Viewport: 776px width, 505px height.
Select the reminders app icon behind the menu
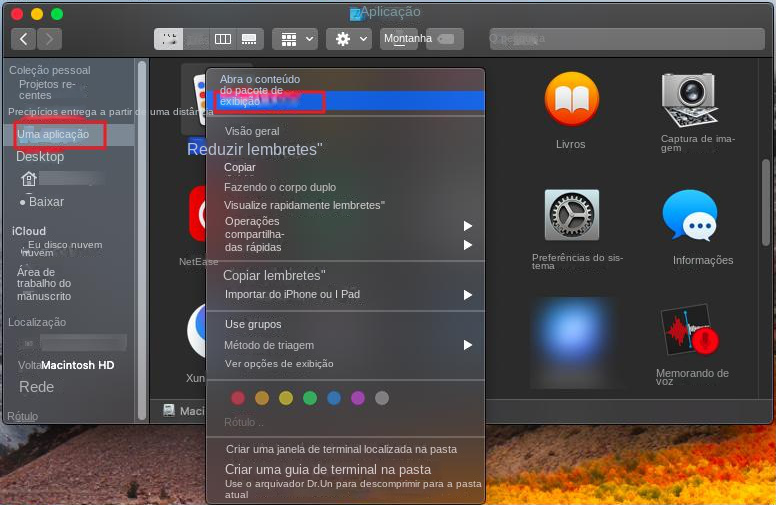click(199, 99)
